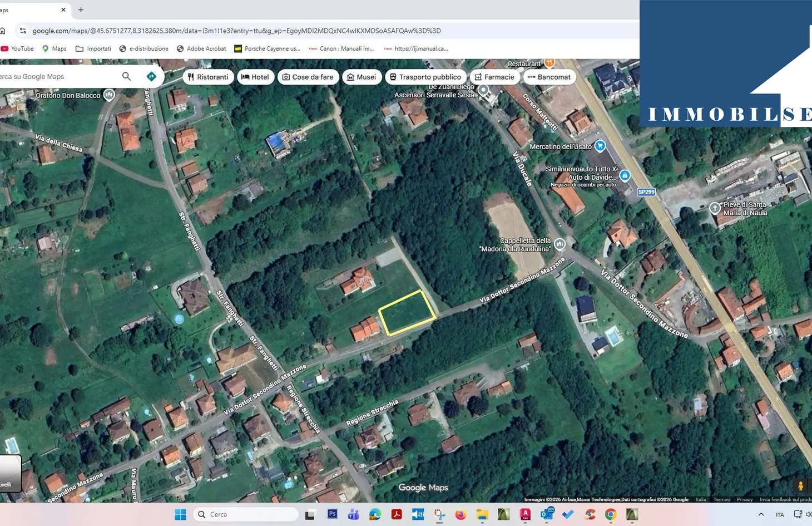Screen dimensions: 812x526
Task: Open the Maps bookmark
Action: 54,48
